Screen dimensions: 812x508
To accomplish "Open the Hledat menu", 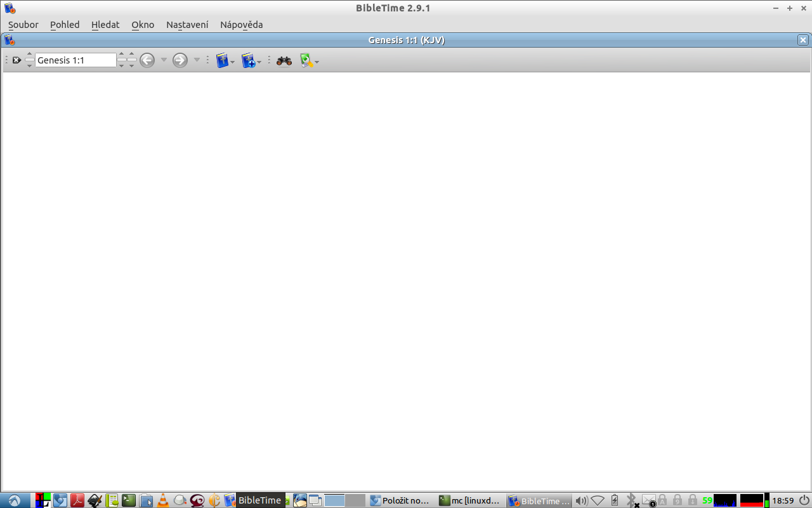I will [x=105, y=25].
